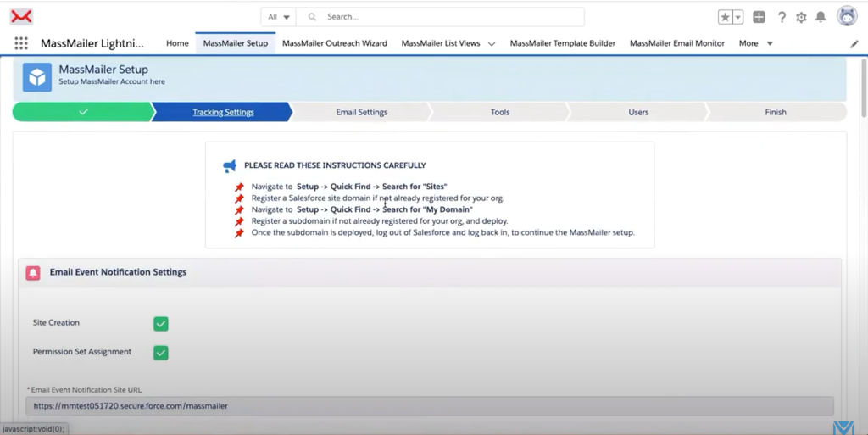Open the user profile avatar
Screen dimensions: 868x435
pos(847,16)
